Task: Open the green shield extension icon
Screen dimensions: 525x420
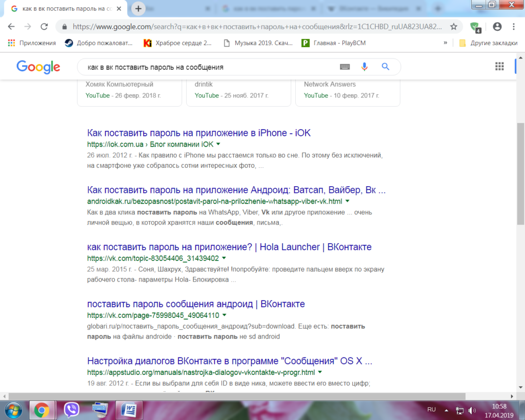Action: 475,27
